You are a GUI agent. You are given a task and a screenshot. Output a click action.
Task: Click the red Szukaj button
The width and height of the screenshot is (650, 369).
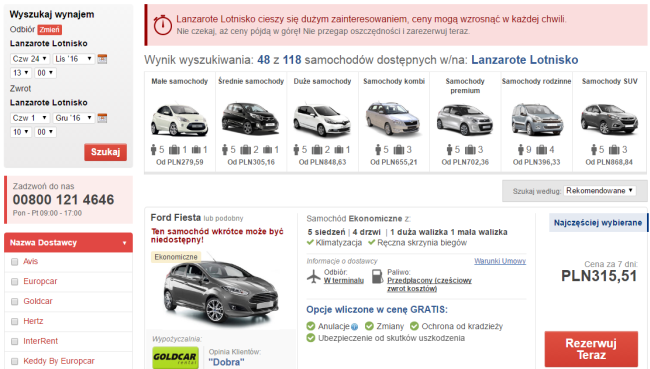[x=105, y=152]
